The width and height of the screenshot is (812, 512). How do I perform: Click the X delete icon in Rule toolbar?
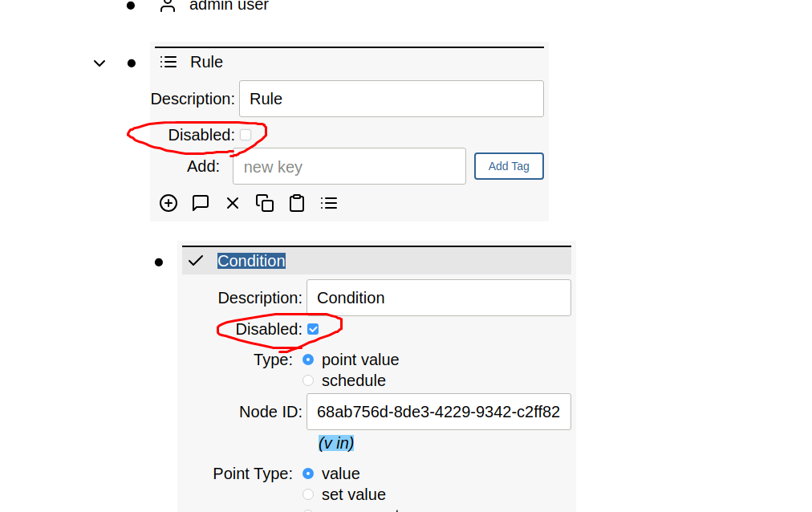[233, 203]
